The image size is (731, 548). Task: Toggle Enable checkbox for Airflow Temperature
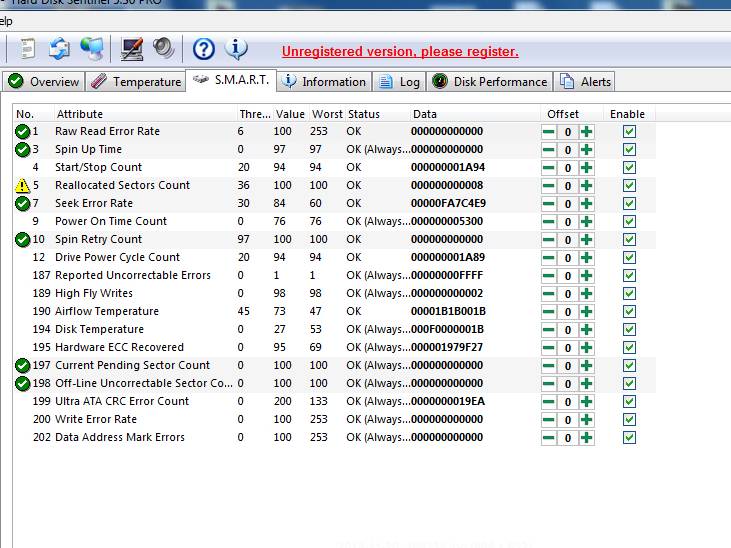(x=629, y=312)
